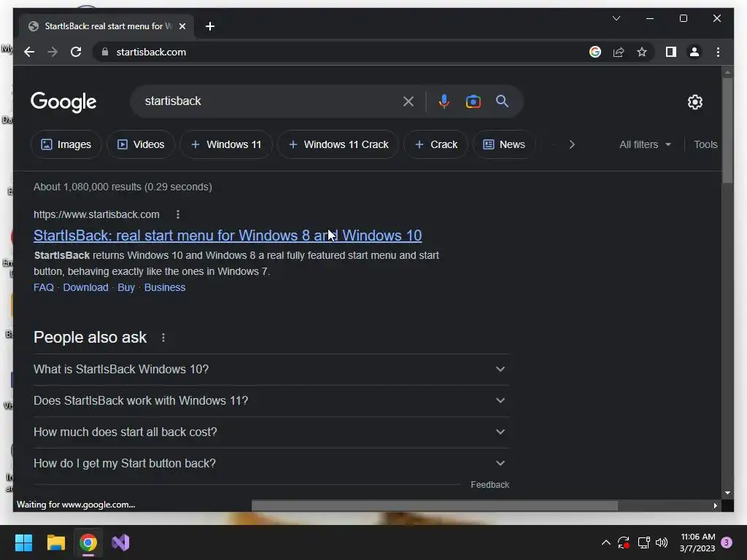
Task: Expand How much does start all back cost?
Action: point(271,432)
